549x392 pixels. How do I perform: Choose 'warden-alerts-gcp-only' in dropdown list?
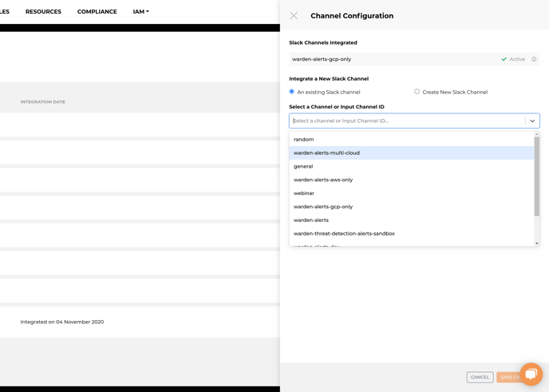(412, 207)
